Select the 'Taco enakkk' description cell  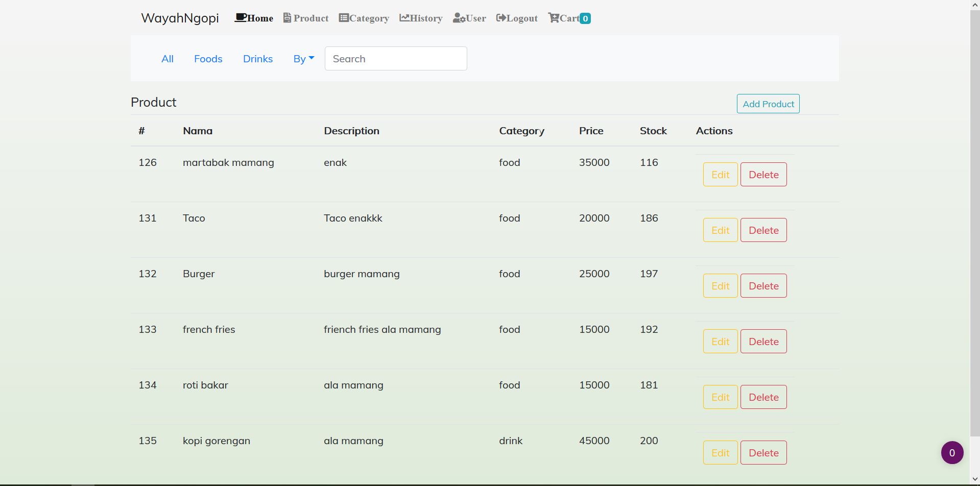click(353, 218)
